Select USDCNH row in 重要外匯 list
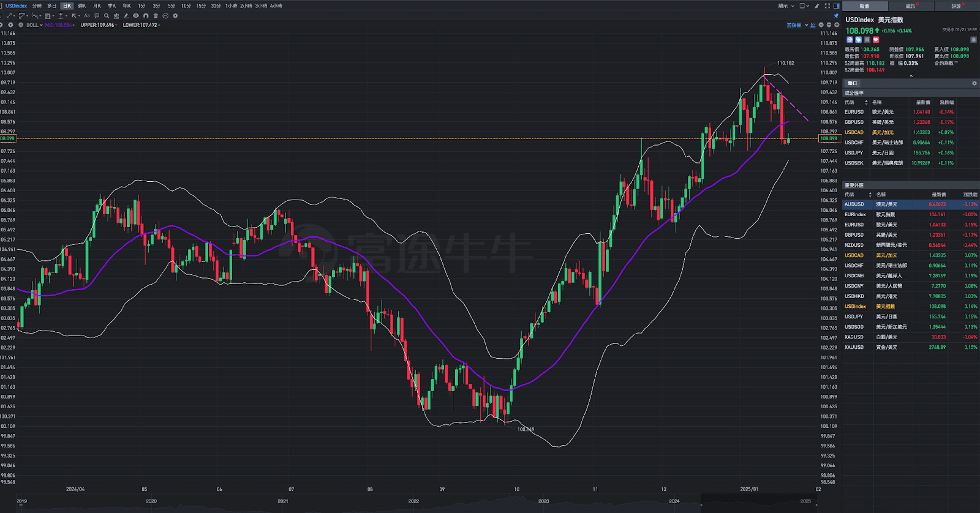This screenshot has height=513, width=980. pyautogui.click(x=911, y=275)
